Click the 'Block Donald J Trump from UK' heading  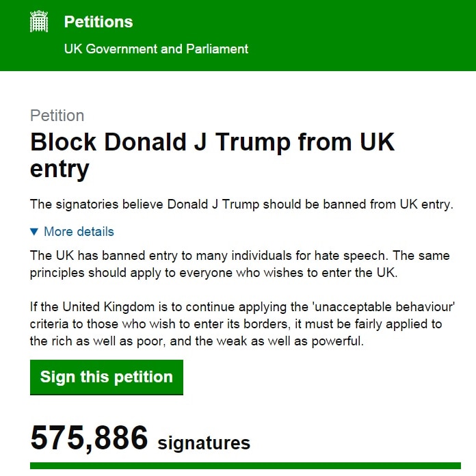click(x=212, y=142)
